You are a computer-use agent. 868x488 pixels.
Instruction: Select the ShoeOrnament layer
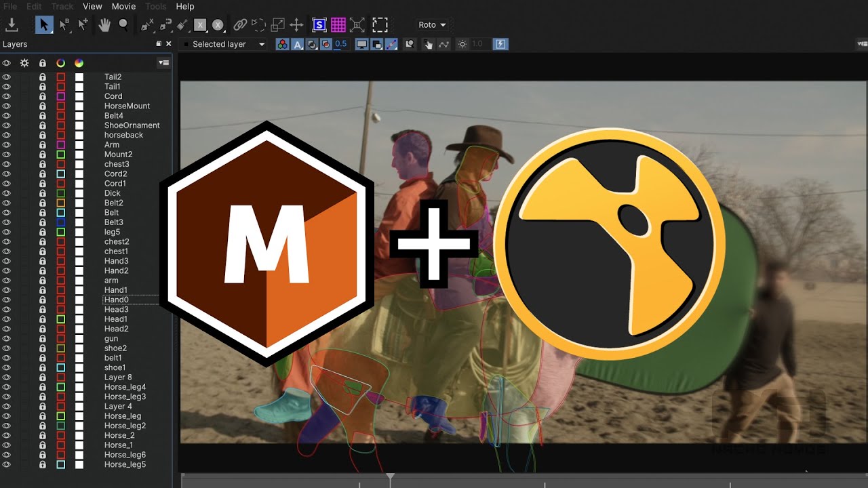click(x=132, y=125)
